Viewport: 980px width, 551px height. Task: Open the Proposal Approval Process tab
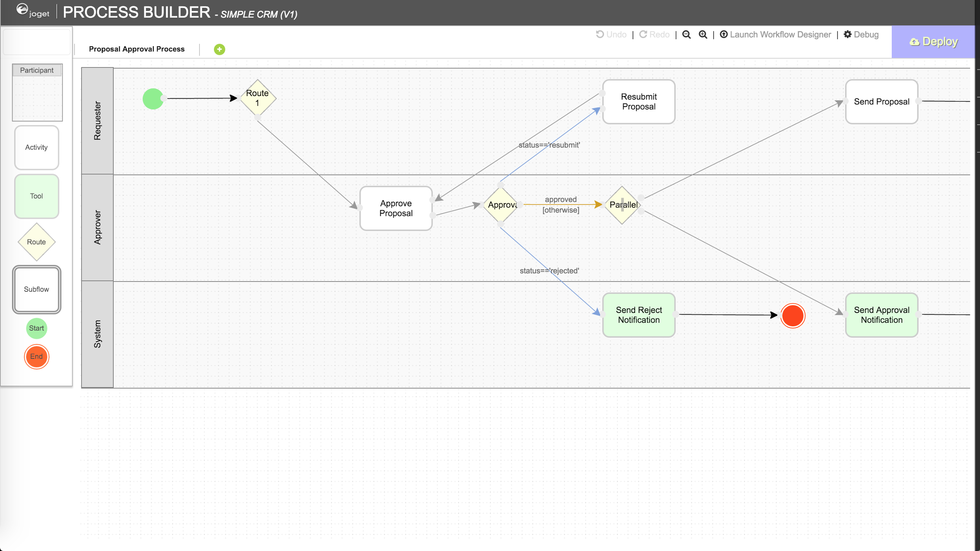click(x=136, y=49)
